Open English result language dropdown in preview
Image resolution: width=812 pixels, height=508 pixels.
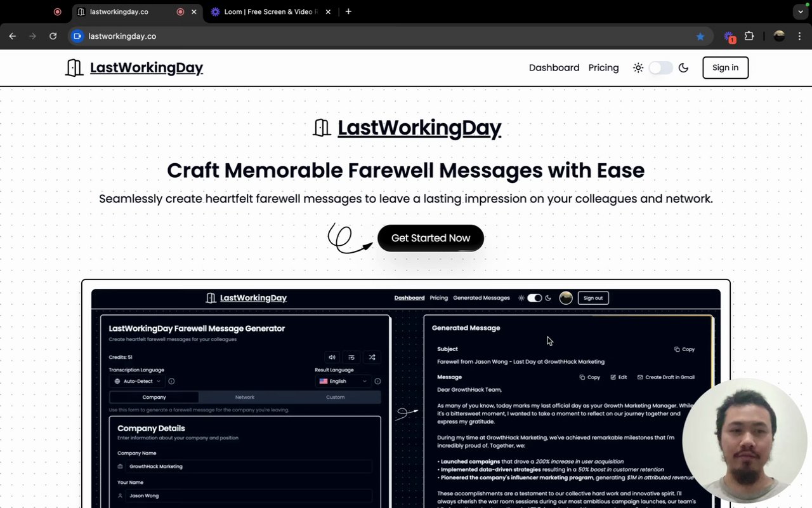[343, 381]
